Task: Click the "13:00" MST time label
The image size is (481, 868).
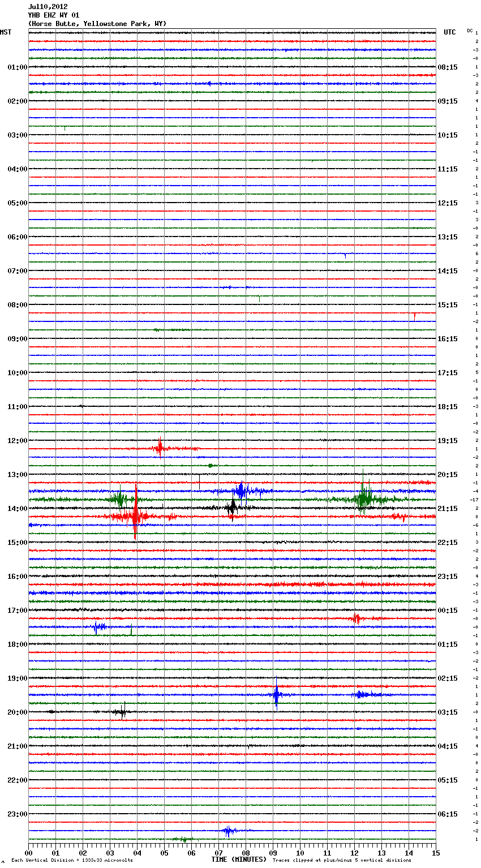Action: pyautogui.click(x=17, y=475)
